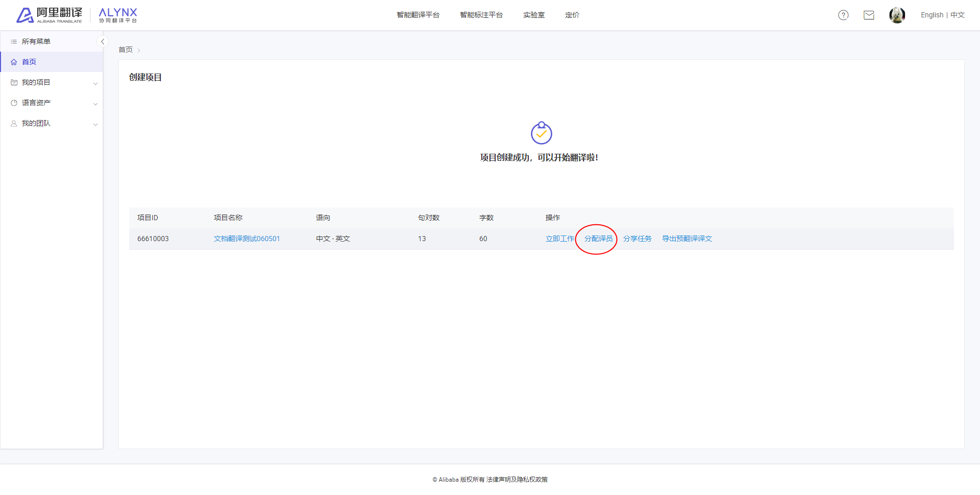The width and height of the screenshot is (980, 495).
Task: Click the 项目名称 column header
Action: (228, 218)
